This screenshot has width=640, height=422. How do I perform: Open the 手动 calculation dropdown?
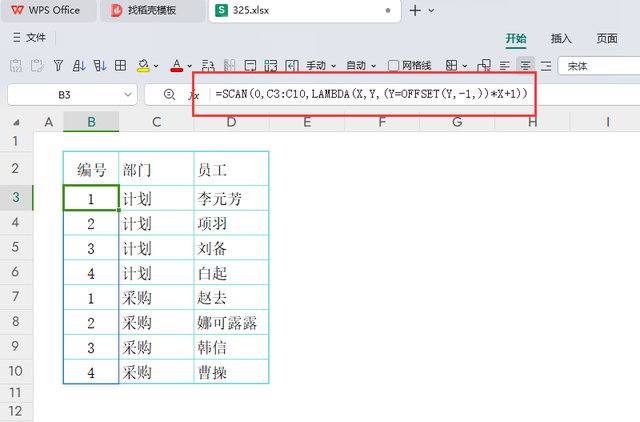pyautogui.click(x=321, y=65)
